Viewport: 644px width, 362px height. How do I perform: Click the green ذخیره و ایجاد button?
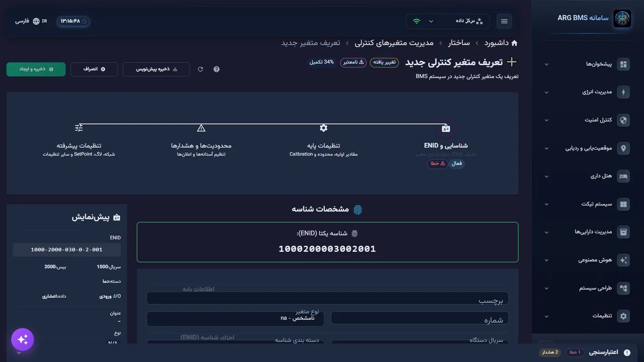(36, 69)
